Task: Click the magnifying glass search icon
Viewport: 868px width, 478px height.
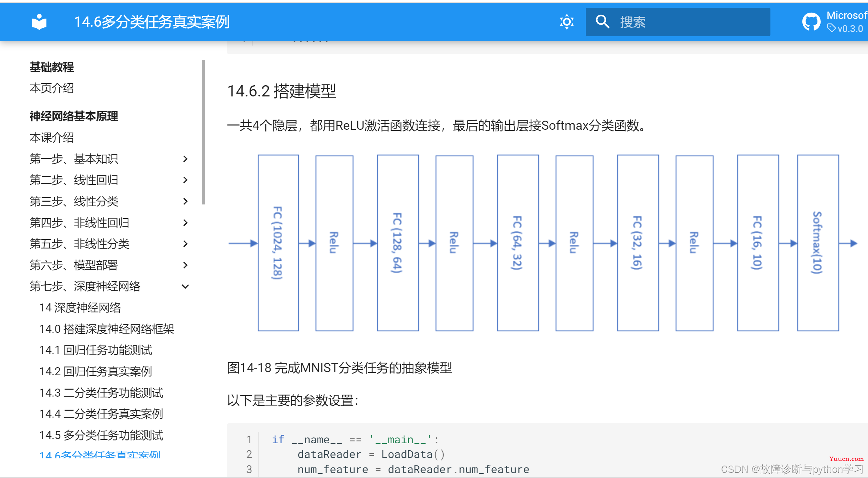Action: tap(602, 22)
